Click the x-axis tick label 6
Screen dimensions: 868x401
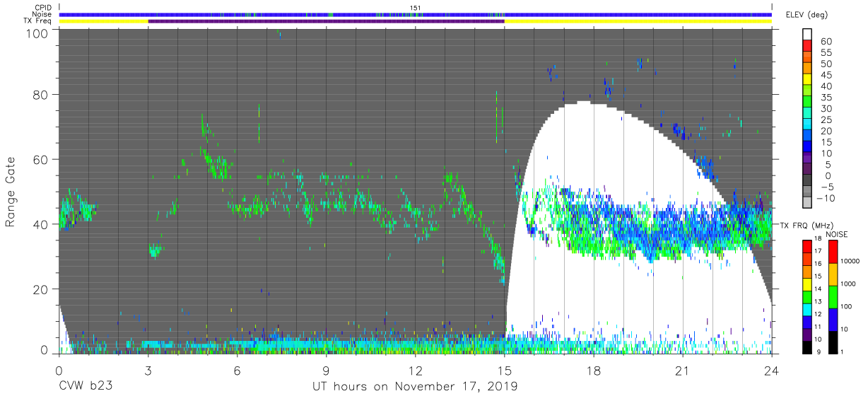tap(237, 369)
